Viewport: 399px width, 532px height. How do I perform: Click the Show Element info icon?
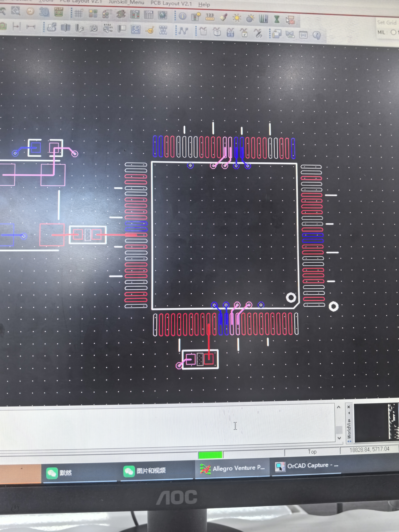click(x=183, y=16)
